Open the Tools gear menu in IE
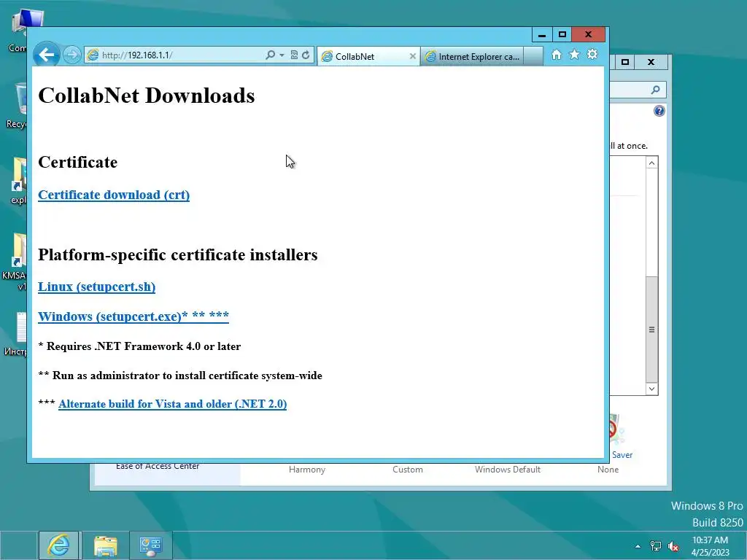The image size is (747, 560). point(592,54)
